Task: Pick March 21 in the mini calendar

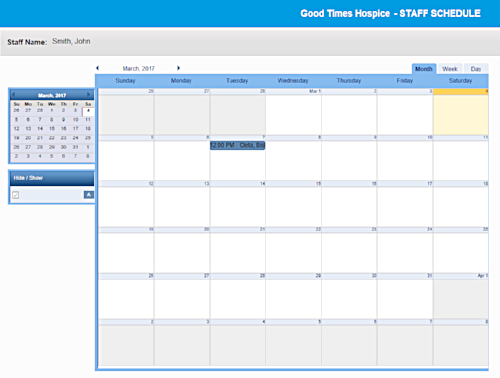Action: point(40,138)
